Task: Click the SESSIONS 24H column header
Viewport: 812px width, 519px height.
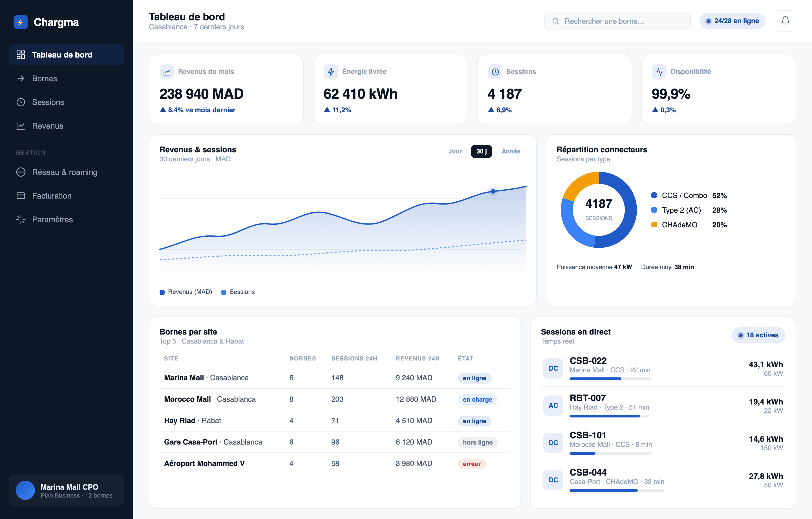Action: click(x=354, y=359)
